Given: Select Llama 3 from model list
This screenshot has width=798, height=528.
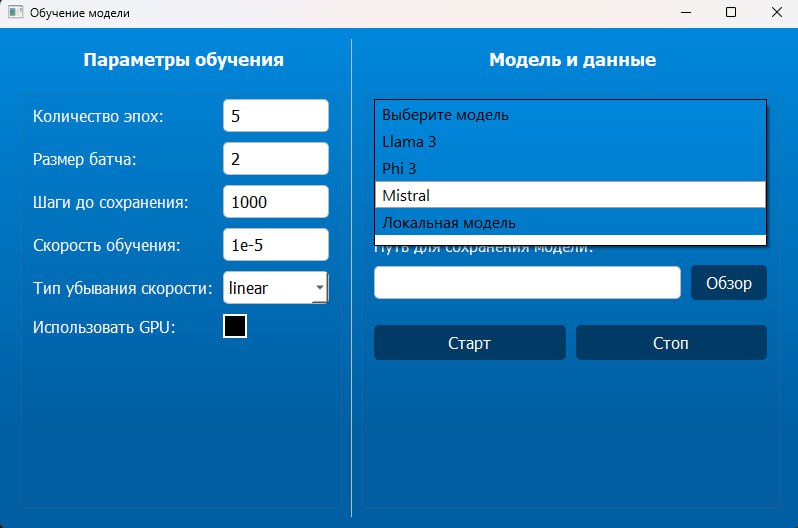Looking at the screenshot, I should [570, 142].
